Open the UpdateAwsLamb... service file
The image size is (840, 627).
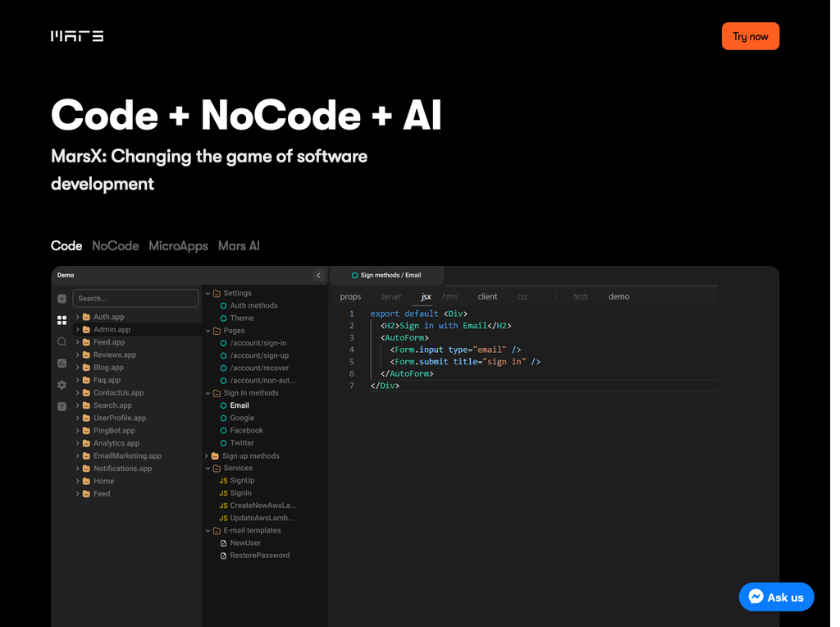[262, 518]
